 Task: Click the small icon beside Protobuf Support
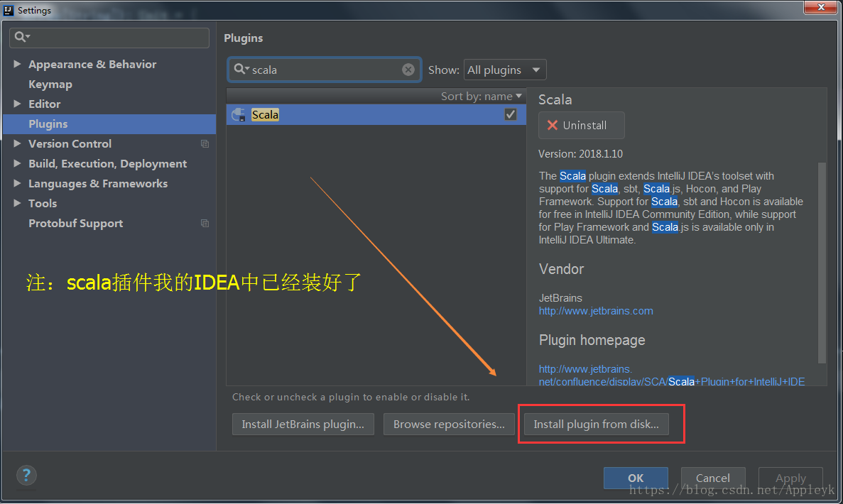205,223
